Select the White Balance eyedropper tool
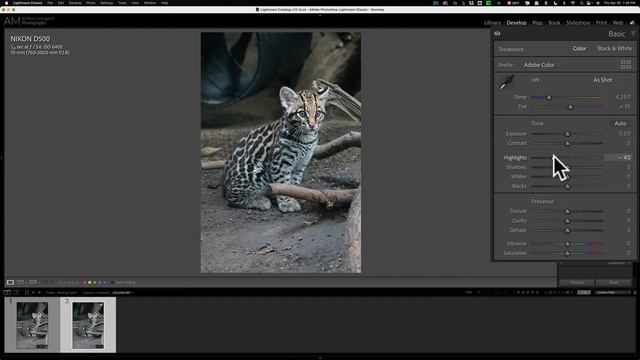640x360 pixels. coord(506,82)
